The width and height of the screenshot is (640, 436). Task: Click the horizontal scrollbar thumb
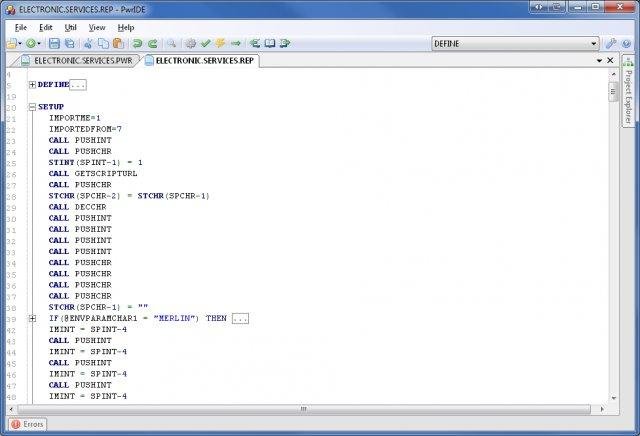coord(304,409)
